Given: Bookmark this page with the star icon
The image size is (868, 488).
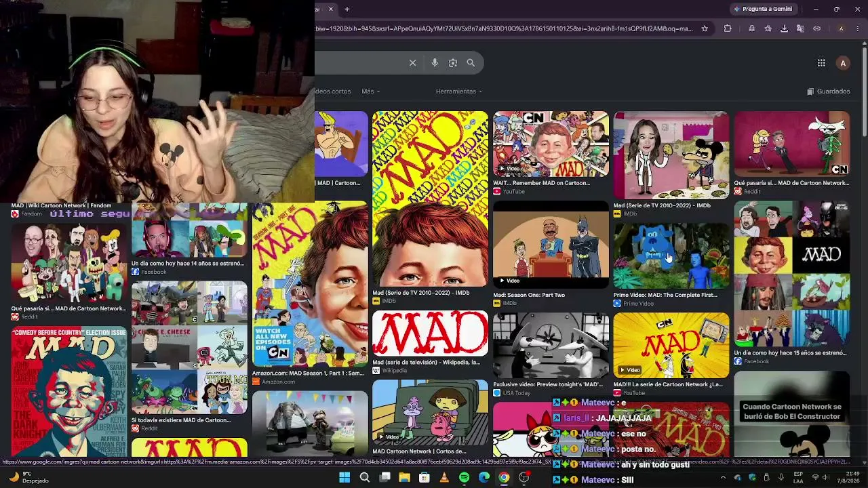Looking at the screenshot, I should pyautogui.click(x=705, y=28).
